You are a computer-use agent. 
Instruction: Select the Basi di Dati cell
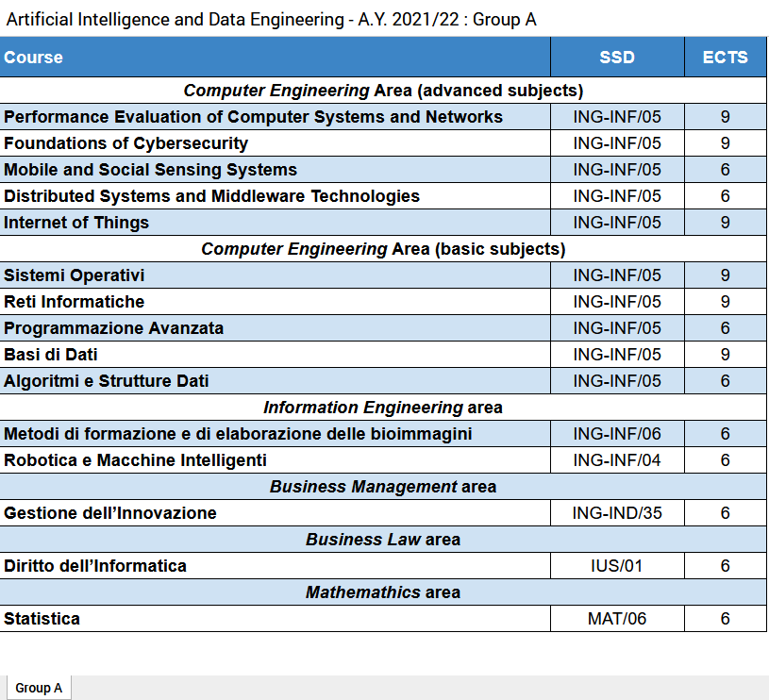tap(275, 355)
